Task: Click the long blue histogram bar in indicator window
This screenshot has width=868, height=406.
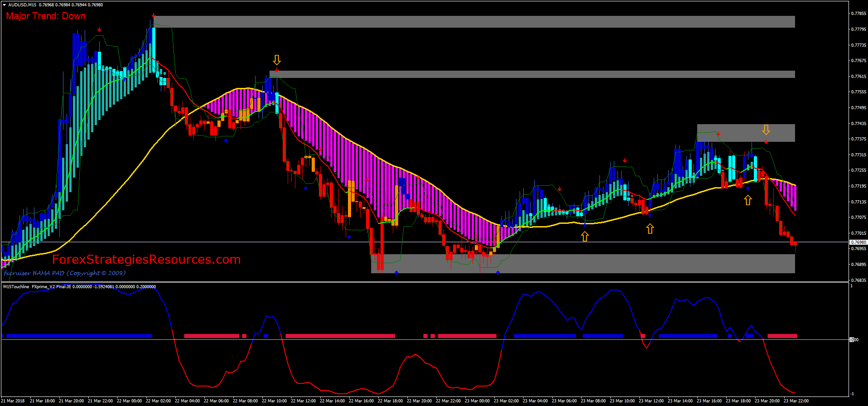Action: coord(79,336)
